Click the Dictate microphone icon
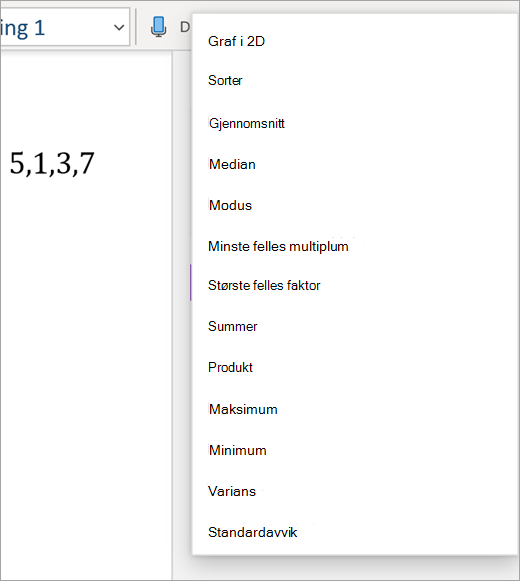Image resolution: width=520 pixels, height=581 pixels. pyautogui.click(x=158, y=27)
